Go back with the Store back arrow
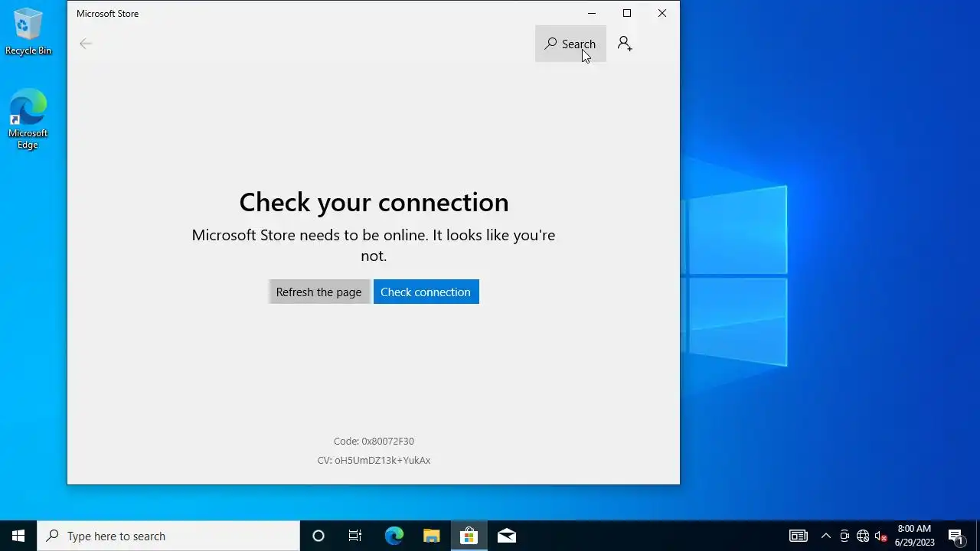The image size is (980, 551). tap(86, 44)
